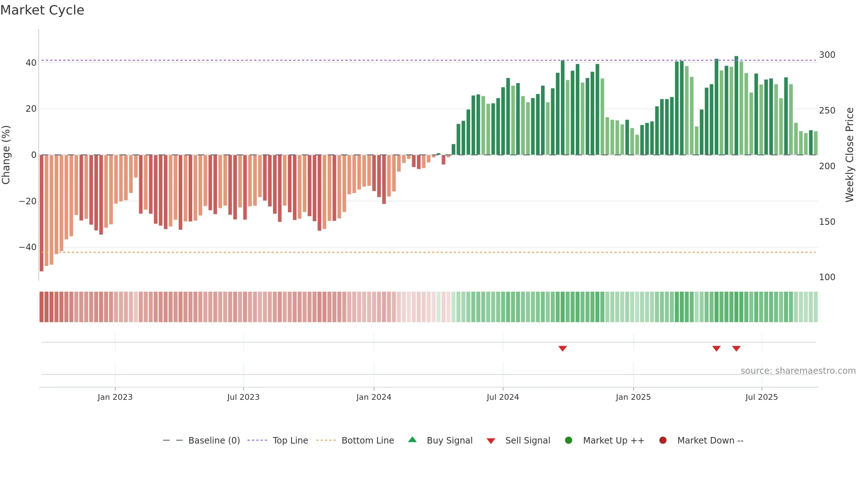Click the Jul 2025 axis label

pyautogui.click(x=762, y=397)
